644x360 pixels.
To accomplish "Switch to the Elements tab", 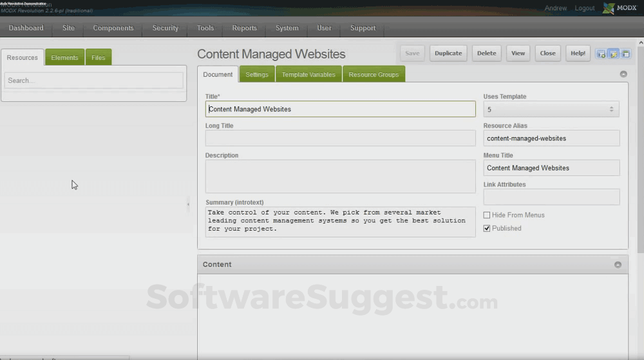I will (64, 57).
